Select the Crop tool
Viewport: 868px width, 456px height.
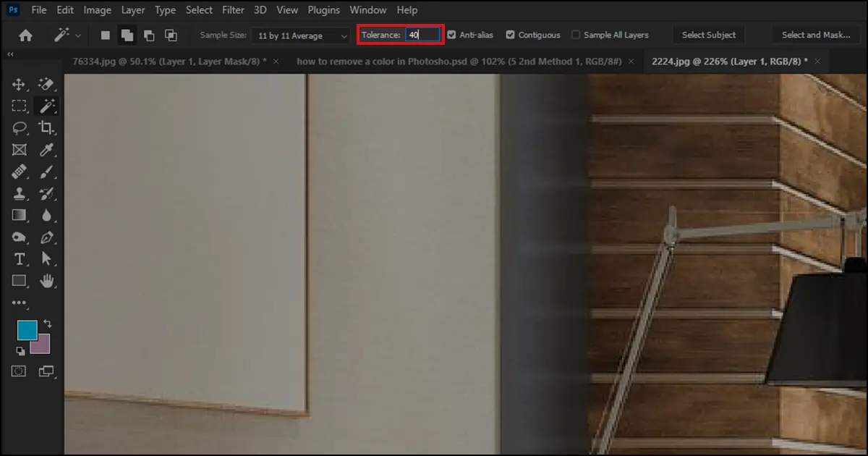47,128
